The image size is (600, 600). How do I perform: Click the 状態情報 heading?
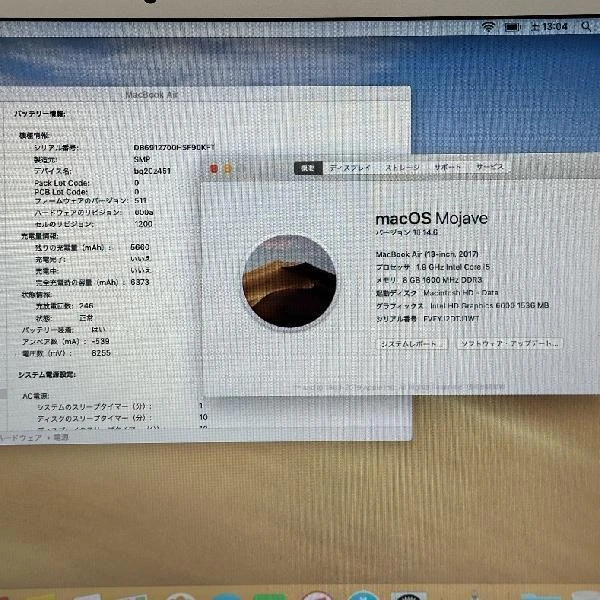(x=36, y=295)
